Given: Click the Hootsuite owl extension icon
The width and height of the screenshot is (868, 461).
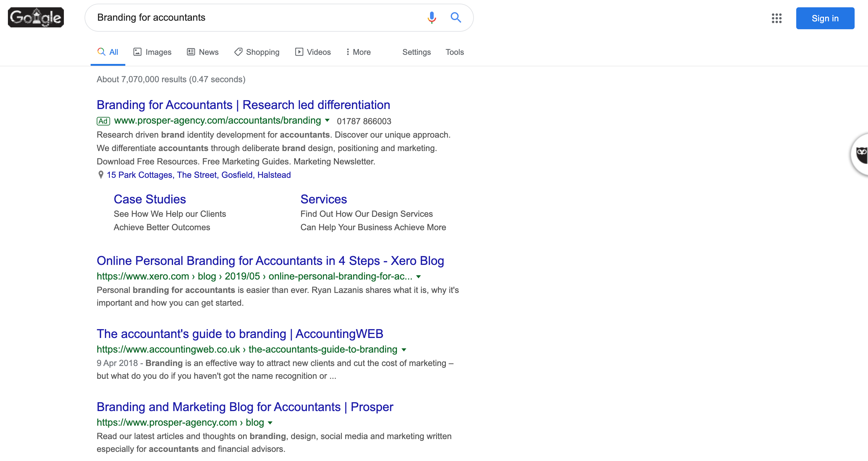Looking at the screenshot, I should coord(861,154).
